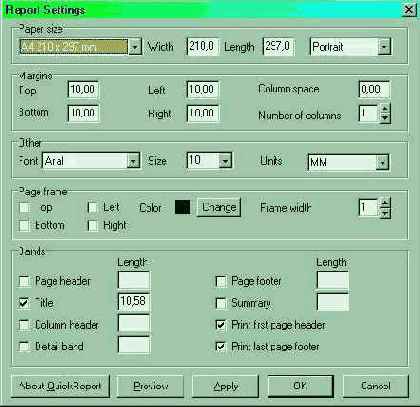Click the Apply button

(x=225, y=386)
